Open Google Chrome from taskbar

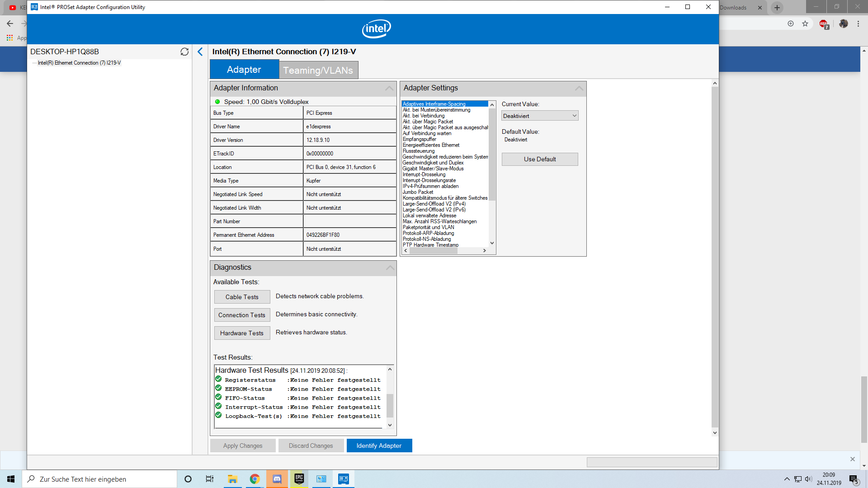255,479
